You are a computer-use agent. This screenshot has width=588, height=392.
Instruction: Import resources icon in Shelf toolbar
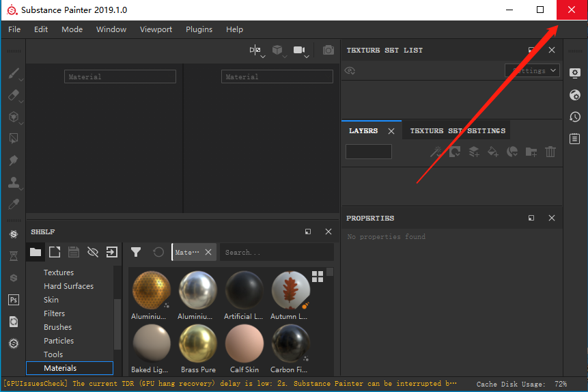(x=112, y=252)
